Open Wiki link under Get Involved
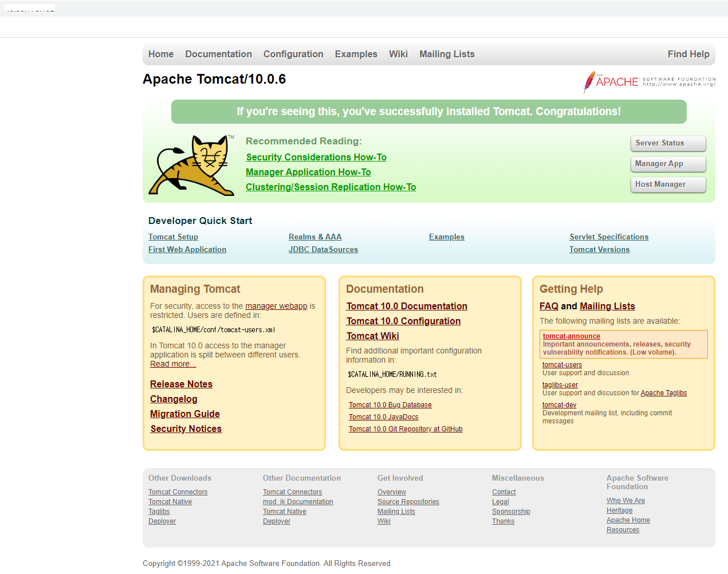 (x=384, y=521)
